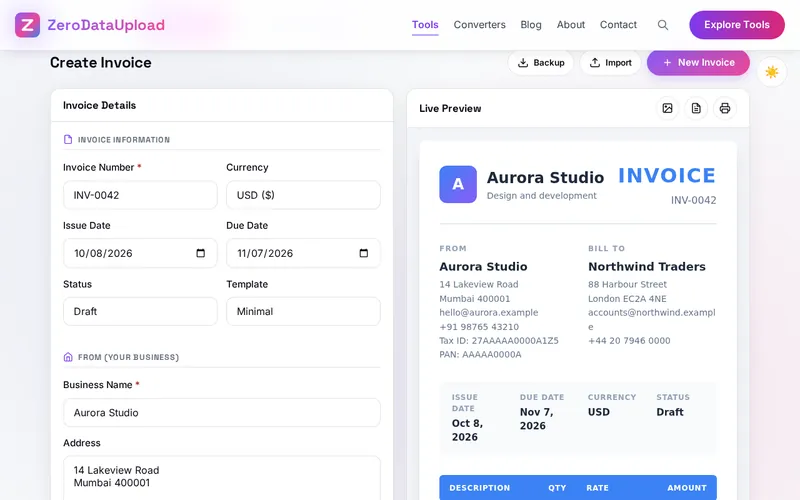Open the site search magnifier icon

(663, 25)
